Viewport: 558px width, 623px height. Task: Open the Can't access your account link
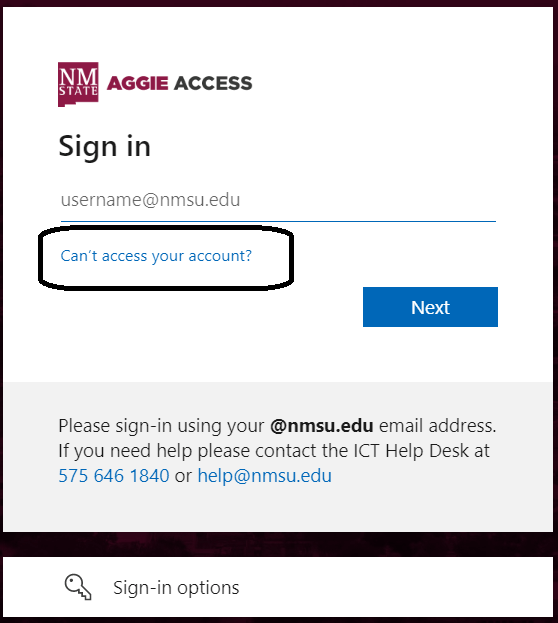point(156,256)
